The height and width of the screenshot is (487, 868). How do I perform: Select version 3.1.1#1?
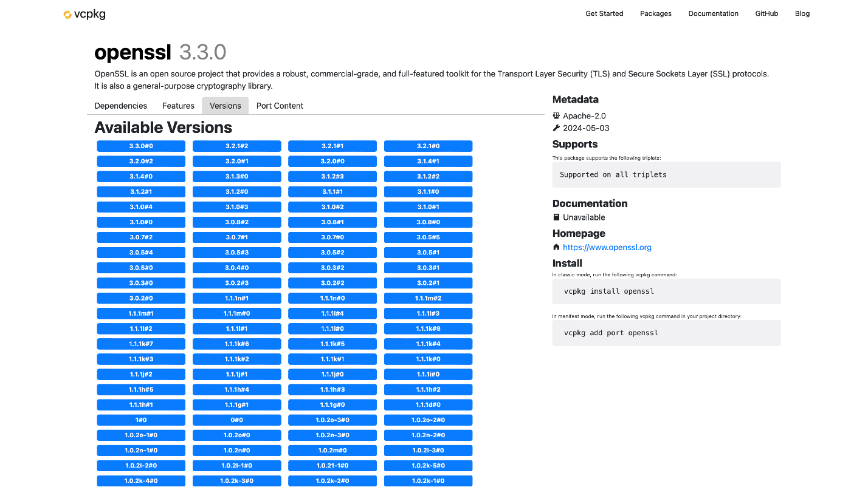pyautogui.click(x=332, y=192)
